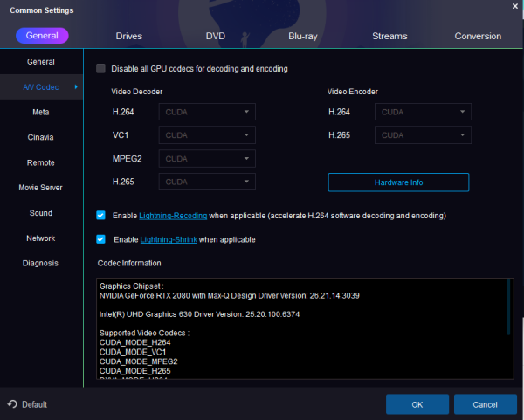Toggle the Enable Lightning-Recoding checkbox
This screenshot has width=524, height=420.
point(100,215)
